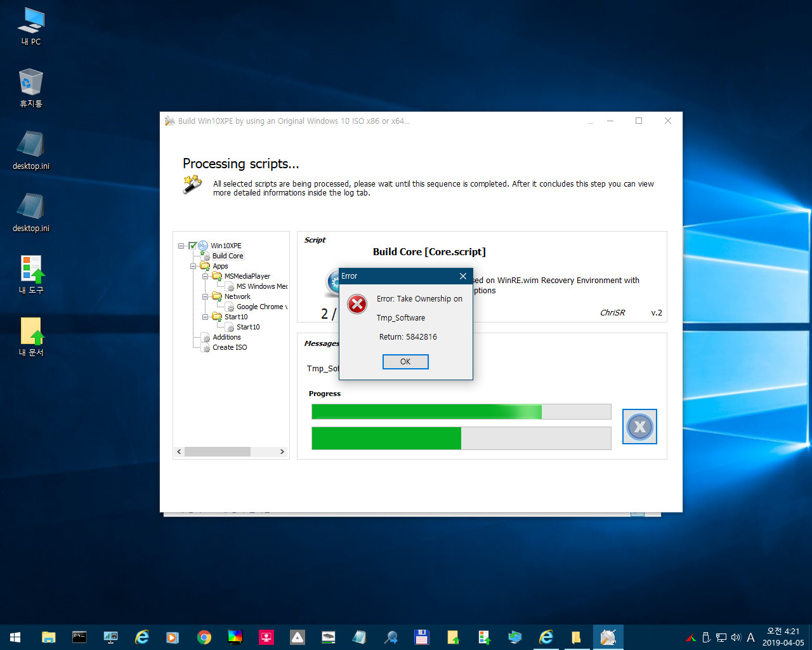Select the Create ISO script

[230, 347]
